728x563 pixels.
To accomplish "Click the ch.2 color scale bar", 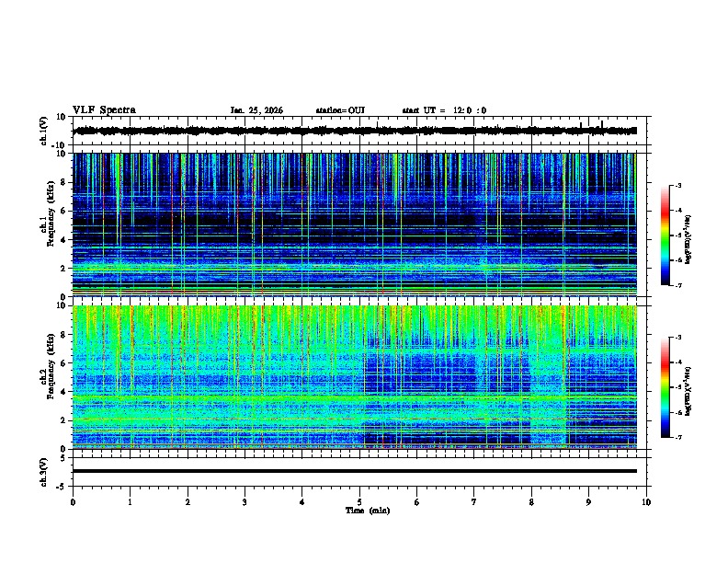I will pyautogui.click(x=665, y=387).
